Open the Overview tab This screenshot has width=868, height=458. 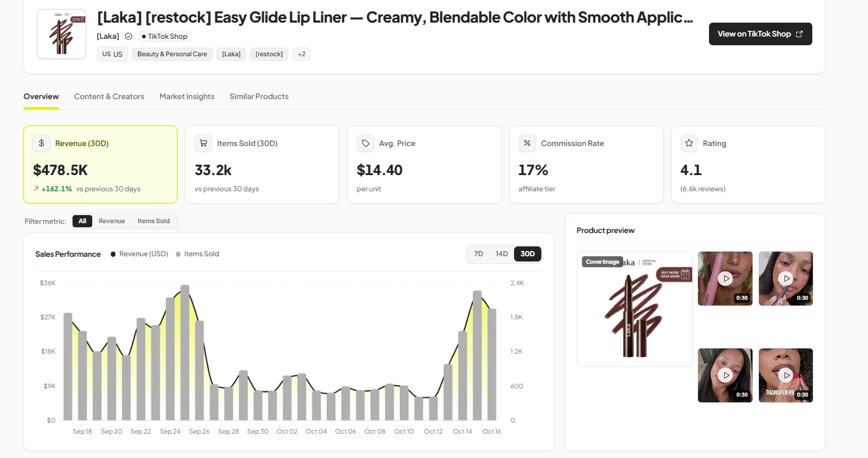[x=41, y=96]
